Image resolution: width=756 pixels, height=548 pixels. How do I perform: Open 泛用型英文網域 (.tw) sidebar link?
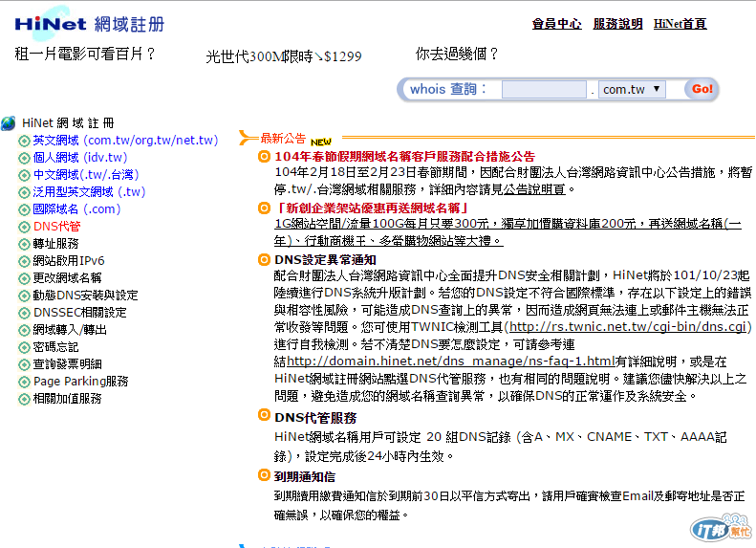89,192
